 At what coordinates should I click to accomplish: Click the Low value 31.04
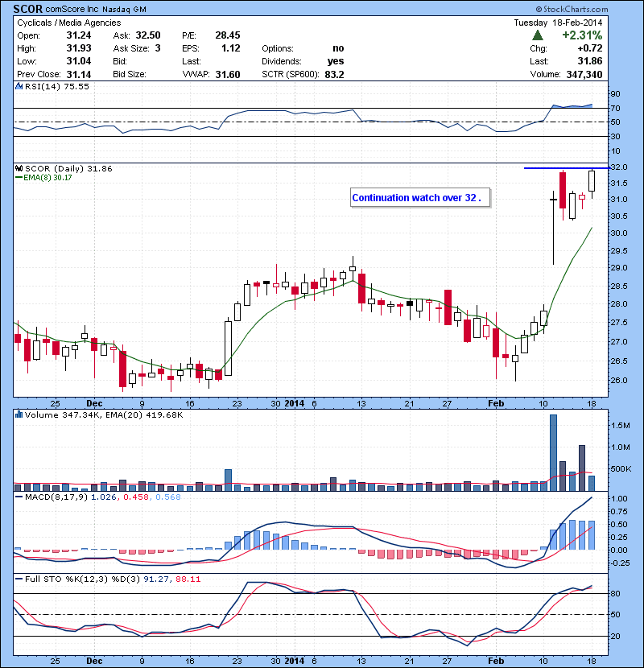(79, 61)
